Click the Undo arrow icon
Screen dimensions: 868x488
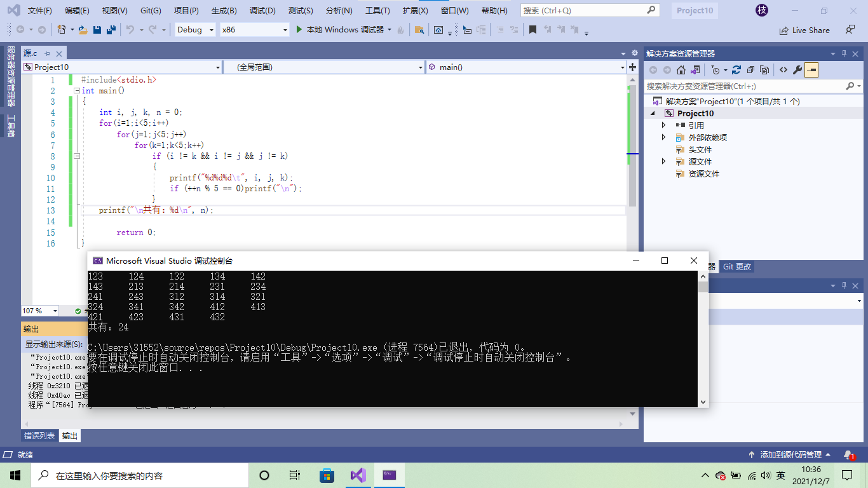coord(130,30)
